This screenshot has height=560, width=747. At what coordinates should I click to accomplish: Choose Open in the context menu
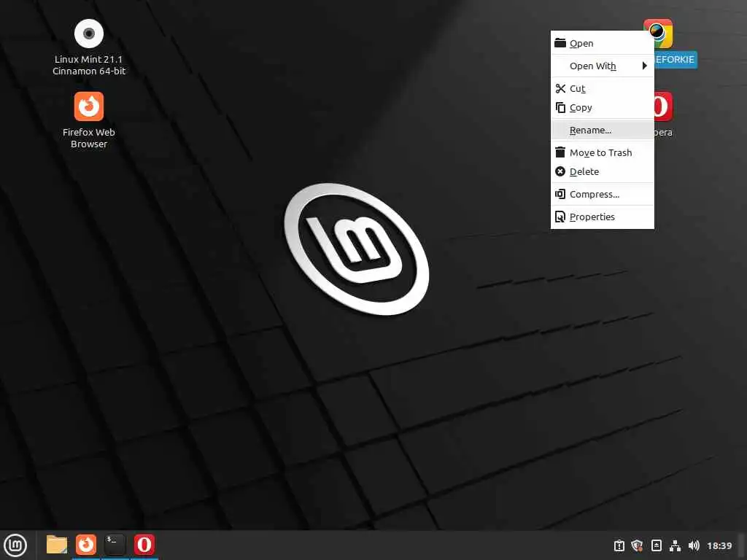[x=602, y=43]
